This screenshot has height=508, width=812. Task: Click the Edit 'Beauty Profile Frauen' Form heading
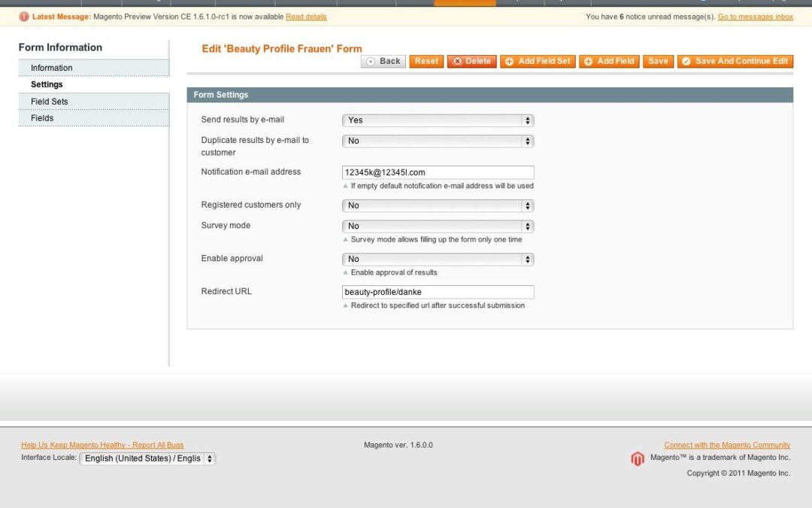(x=282, y=49)
